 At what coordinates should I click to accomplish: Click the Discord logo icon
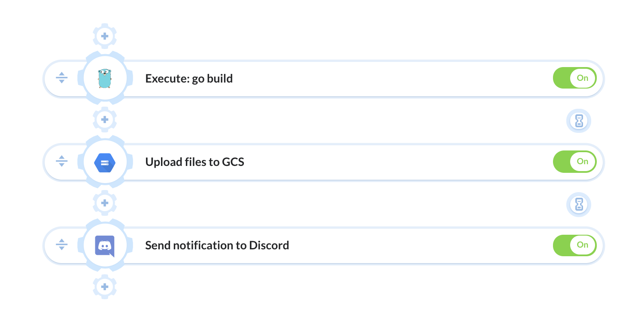coord(105,246)
